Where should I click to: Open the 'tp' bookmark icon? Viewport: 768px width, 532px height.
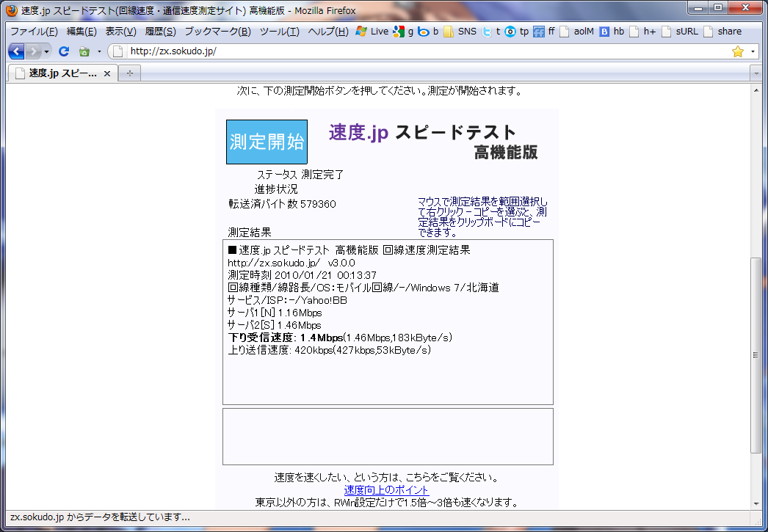pos(517,32)
